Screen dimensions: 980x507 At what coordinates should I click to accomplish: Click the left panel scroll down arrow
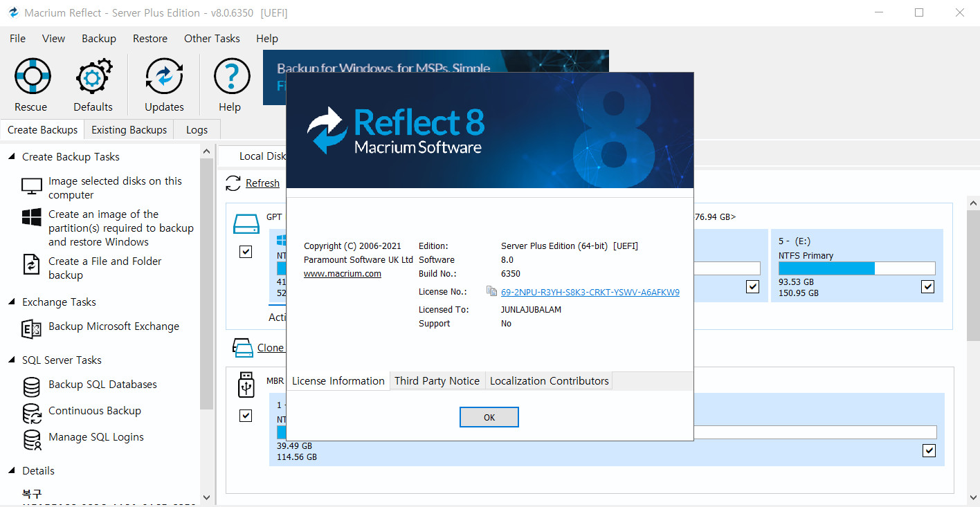pyautogui.click(x=206, y=497)
